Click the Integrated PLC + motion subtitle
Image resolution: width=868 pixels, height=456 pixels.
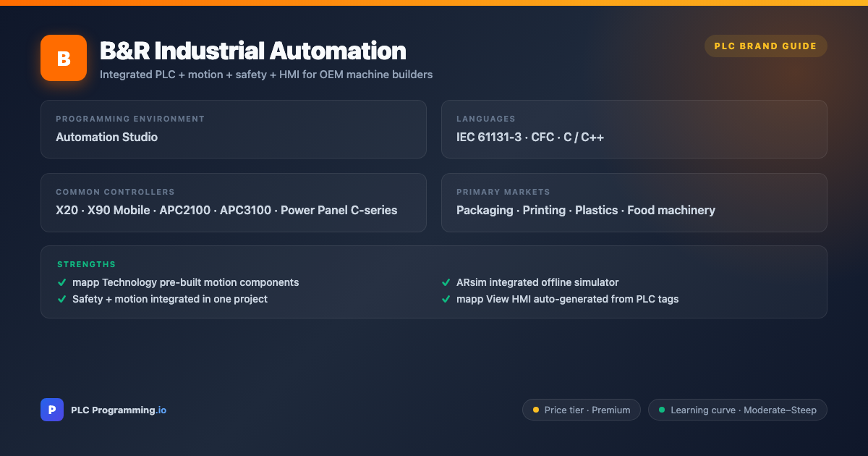(266, 74)
